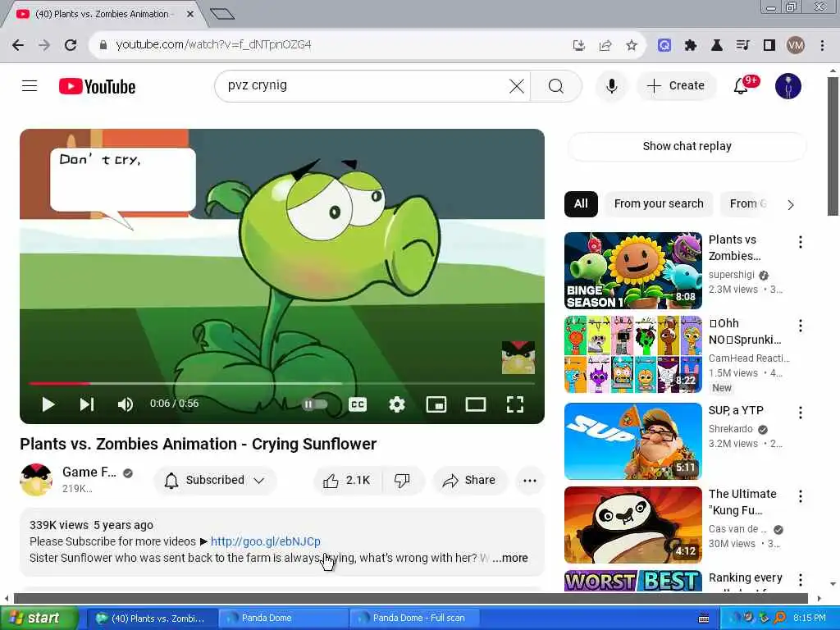The height and width of the screenshot is (630, 840).
Task: Toggle browser side panel
Action: (x=769, y=46)
